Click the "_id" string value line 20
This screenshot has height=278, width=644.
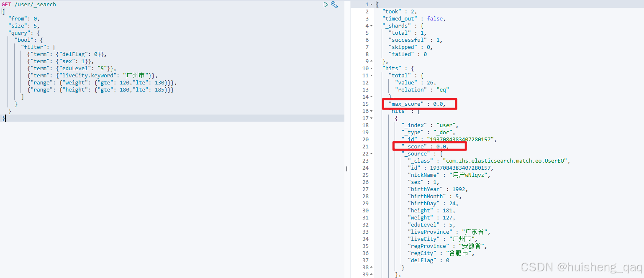coord(449,140)
